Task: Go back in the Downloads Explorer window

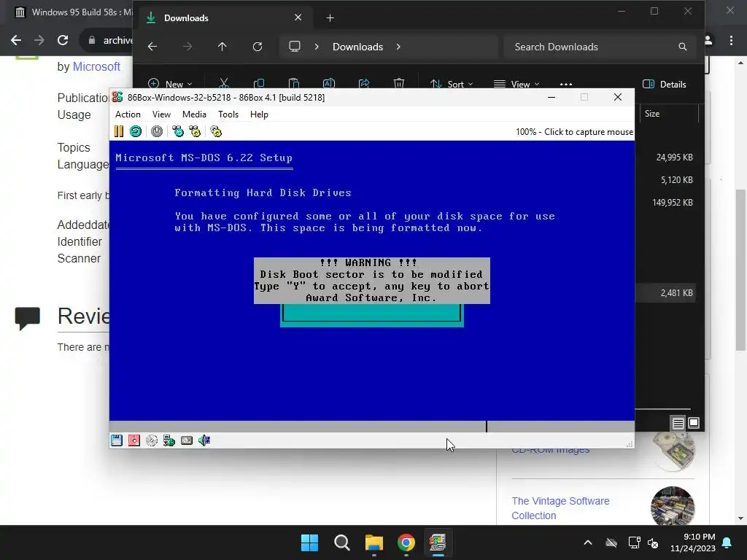Action: click(x=152, y=47)
